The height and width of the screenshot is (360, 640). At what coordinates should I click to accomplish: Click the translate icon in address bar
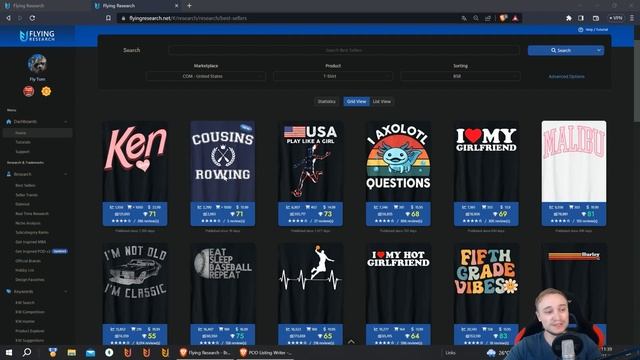(x=464, y=18)
